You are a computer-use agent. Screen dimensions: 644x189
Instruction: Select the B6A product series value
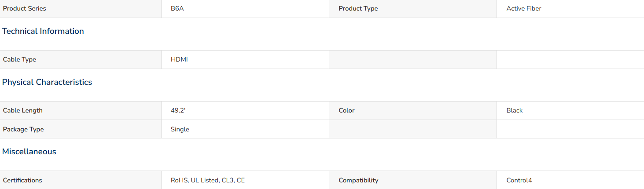(x=177, y=8)
